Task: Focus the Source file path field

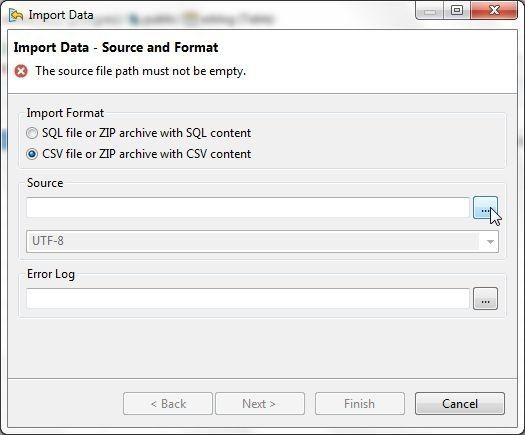Action: click(248, 208)
